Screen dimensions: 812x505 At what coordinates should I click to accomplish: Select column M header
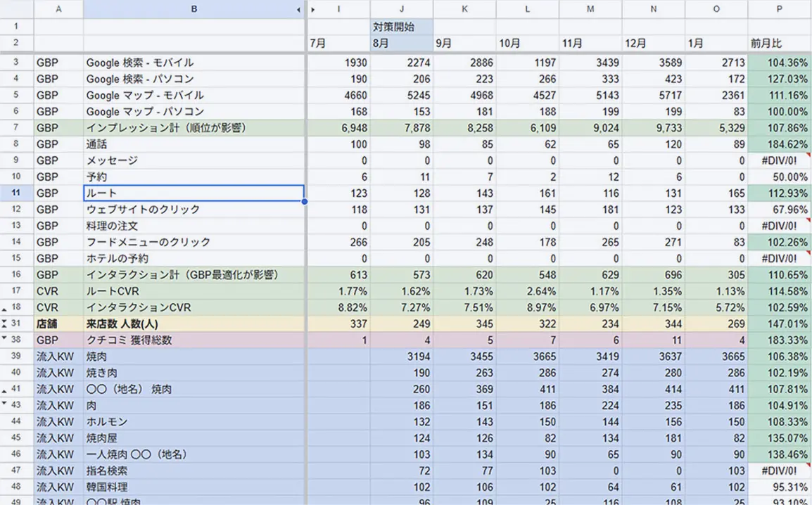point(590,9)
